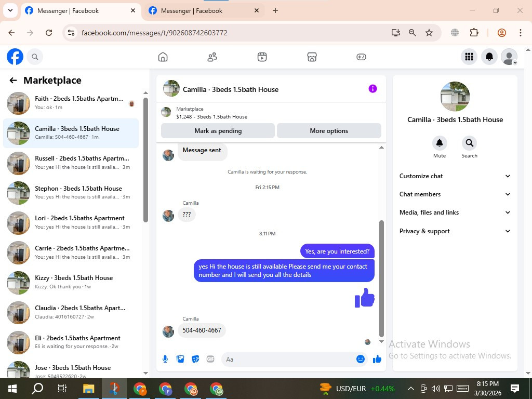
Task: Open the Marketplace storefront icon
Action: tap(312, 57)
